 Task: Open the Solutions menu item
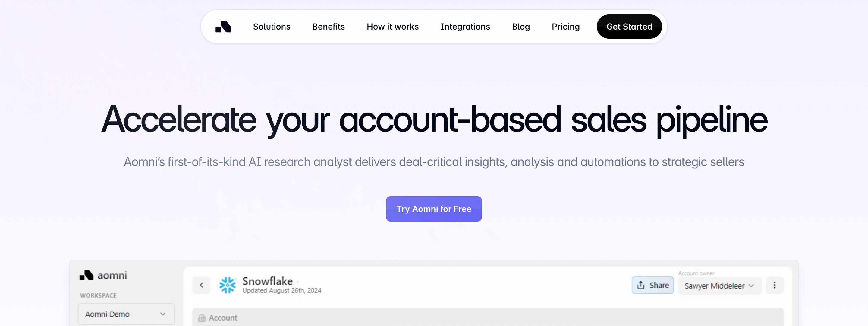272,27
